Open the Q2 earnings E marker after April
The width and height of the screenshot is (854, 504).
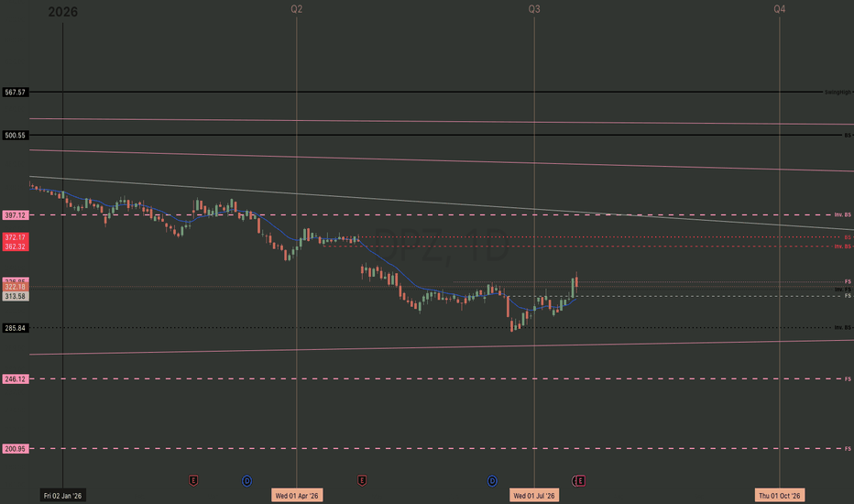[362, 480]
